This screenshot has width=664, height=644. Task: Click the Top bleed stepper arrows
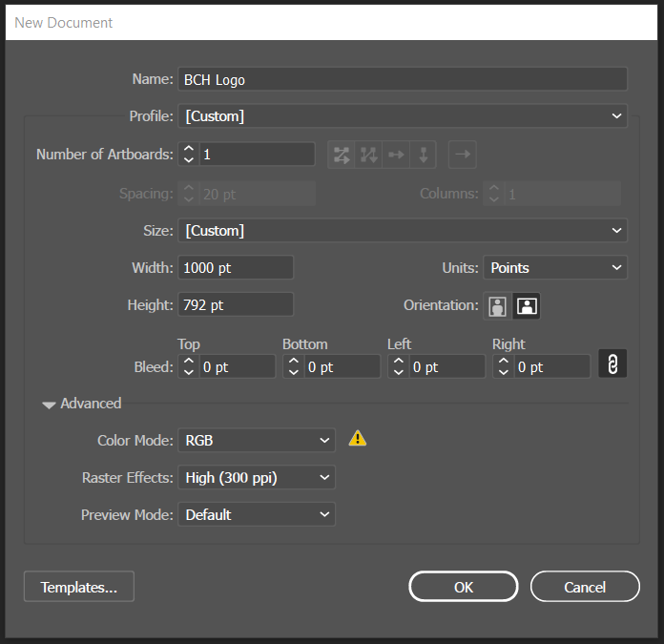[189, 366]
